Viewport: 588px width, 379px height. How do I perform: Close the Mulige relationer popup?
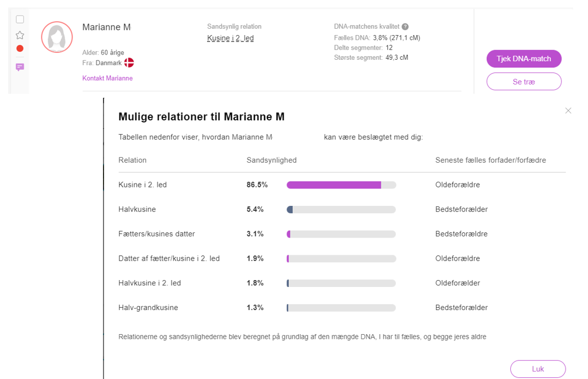point(568,110)
